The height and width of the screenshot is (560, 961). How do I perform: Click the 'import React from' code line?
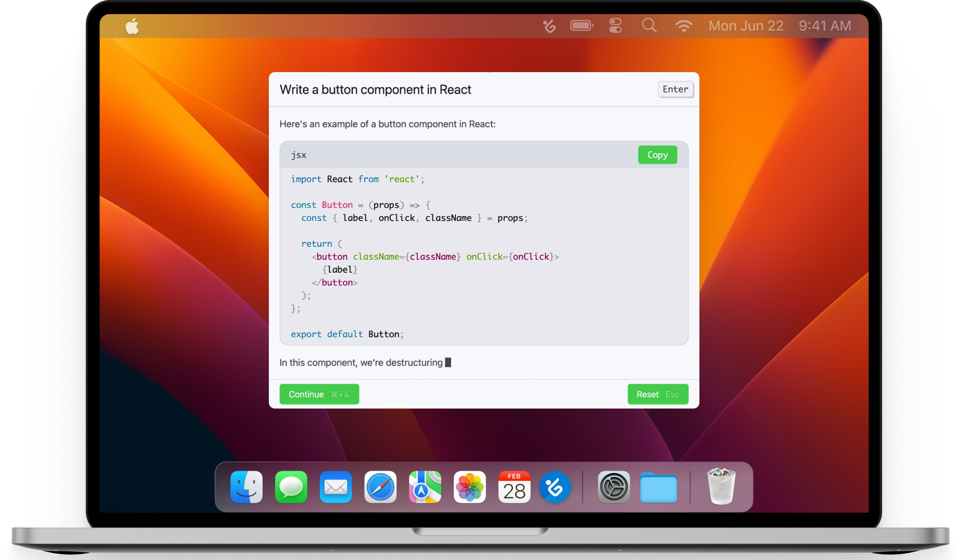357,179
